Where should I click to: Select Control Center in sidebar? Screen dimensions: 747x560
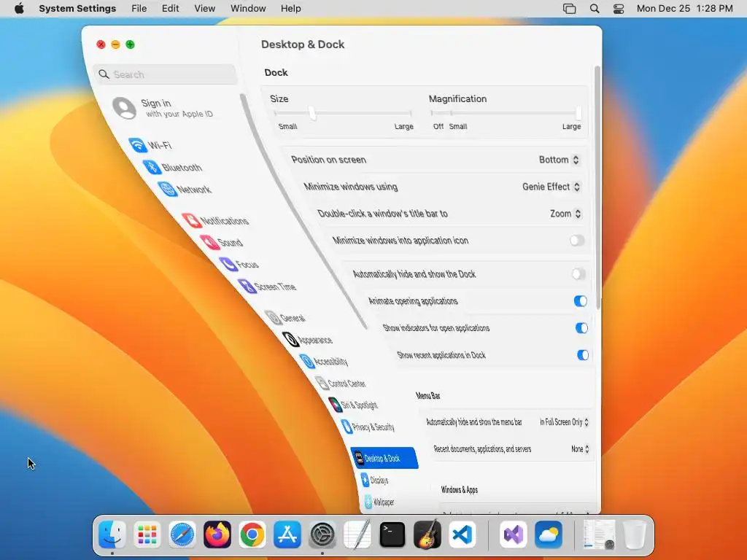click(x=340, y=383)
